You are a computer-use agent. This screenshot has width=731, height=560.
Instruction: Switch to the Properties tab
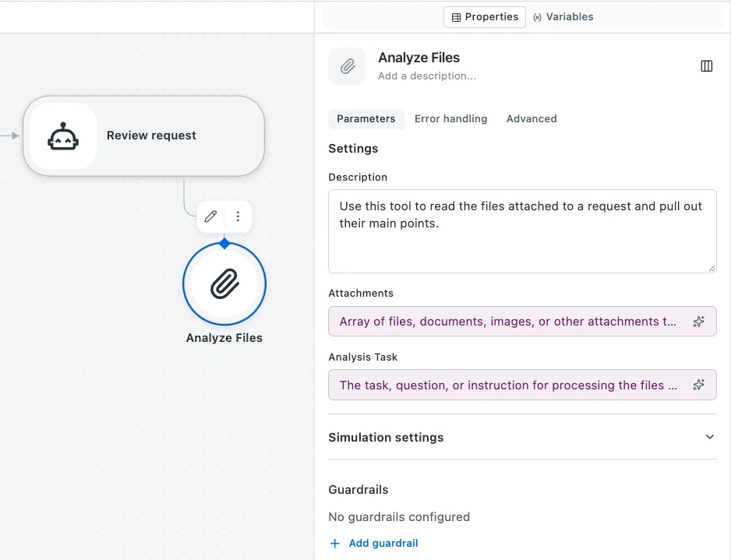[485, 17]
